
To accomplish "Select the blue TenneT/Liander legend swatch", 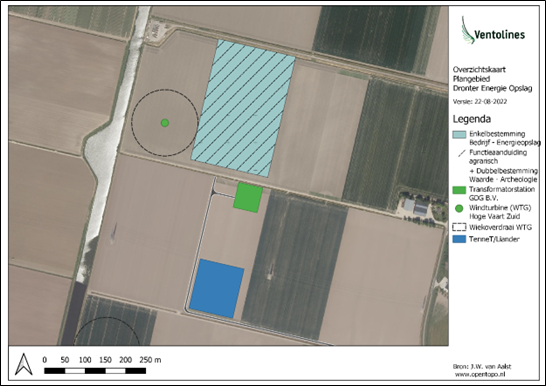I will pyautogui.click(x=459, y=239).
